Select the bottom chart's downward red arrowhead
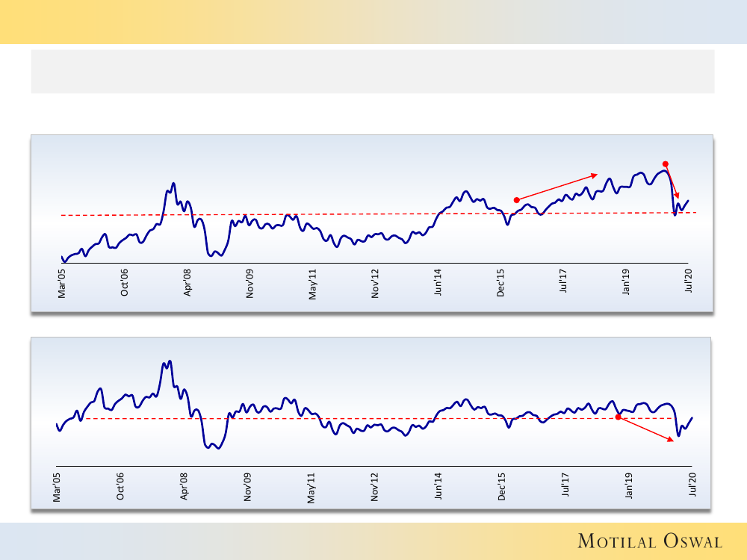 pyautogui.click(x=671, y=440)
